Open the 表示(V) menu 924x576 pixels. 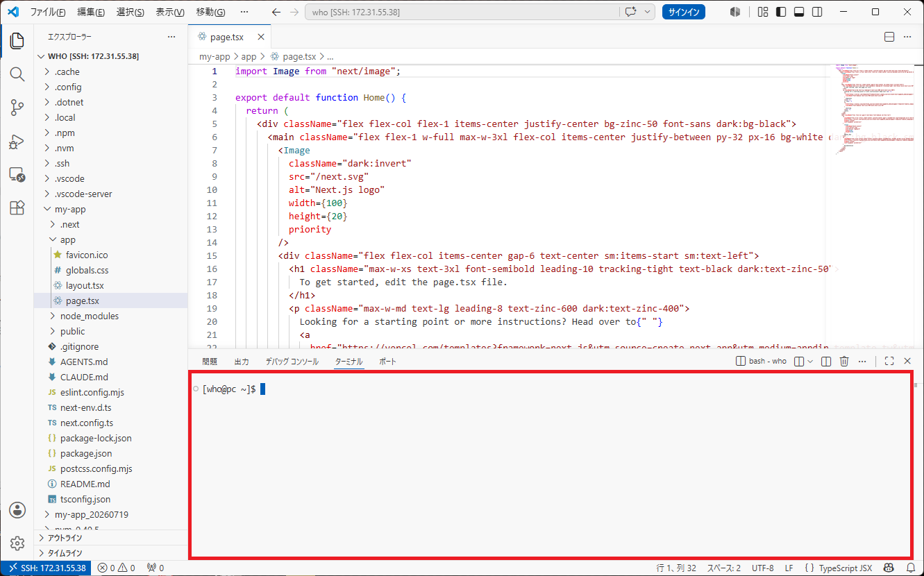(170, 12)
